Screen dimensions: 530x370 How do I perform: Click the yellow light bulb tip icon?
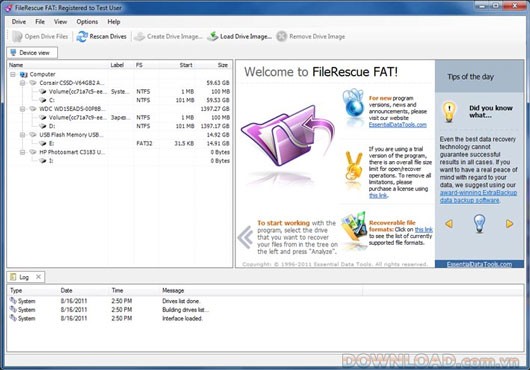[x=449, y=112]
